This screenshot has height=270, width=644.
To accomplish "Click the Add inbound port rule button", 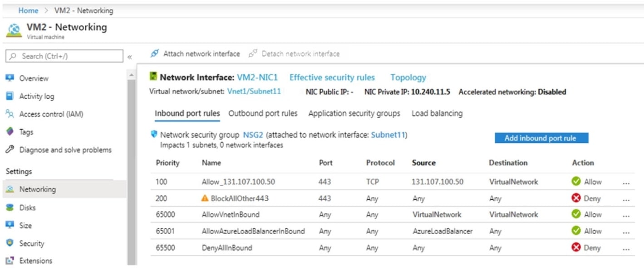I will point(541,138).
